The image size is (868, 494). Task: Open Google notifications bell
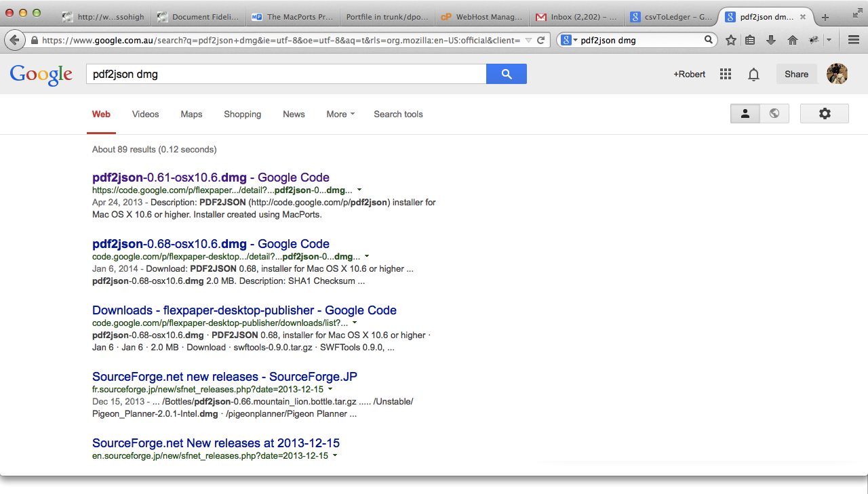pyautogui.click(x=753, y=75)
